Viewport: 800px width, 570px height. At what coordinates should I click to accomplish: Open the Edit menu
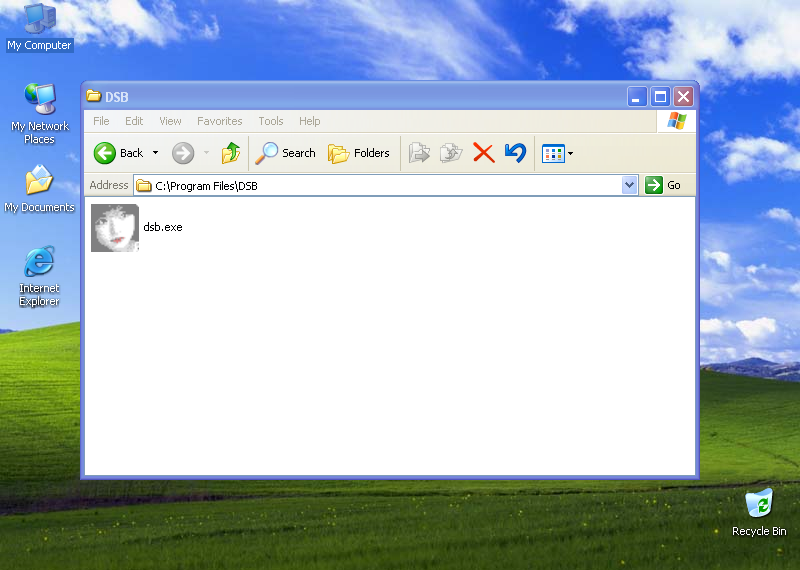tap(134, 121)
